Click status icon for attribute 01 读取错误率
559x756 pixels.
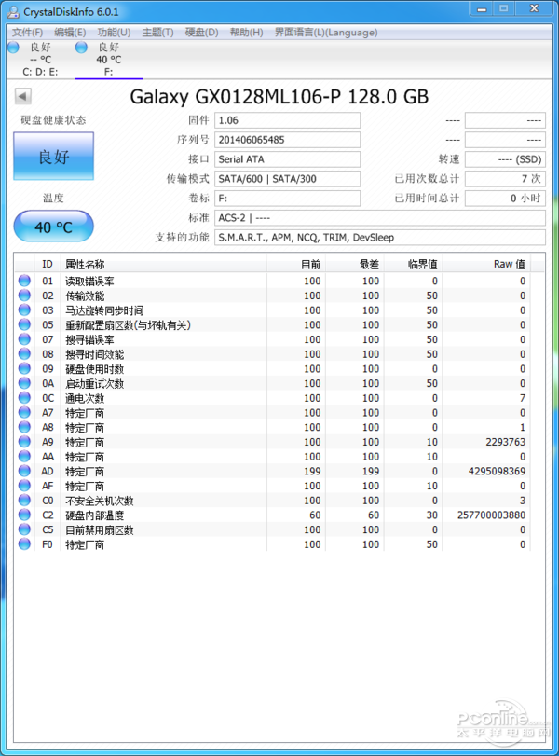(x=24, y=281)
